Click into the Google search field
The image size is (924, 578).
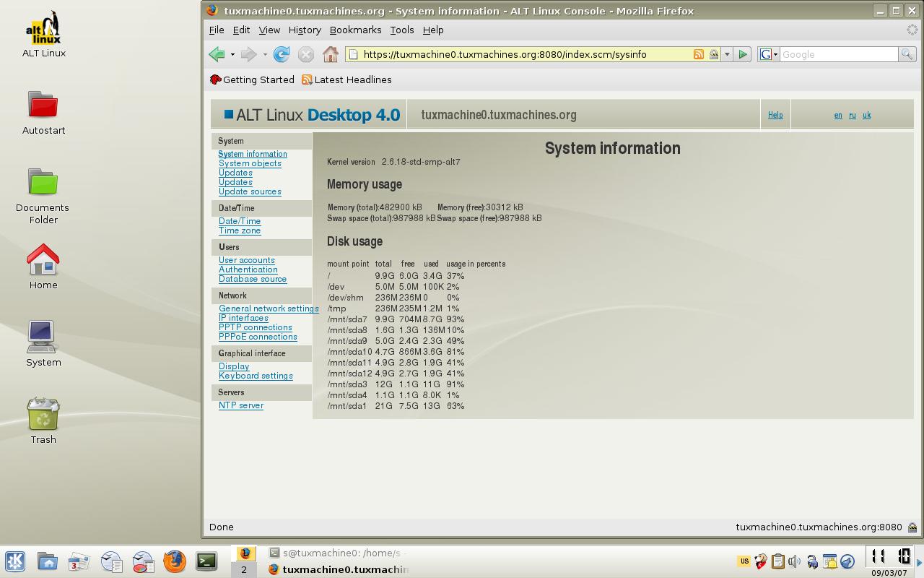[837, 54]
